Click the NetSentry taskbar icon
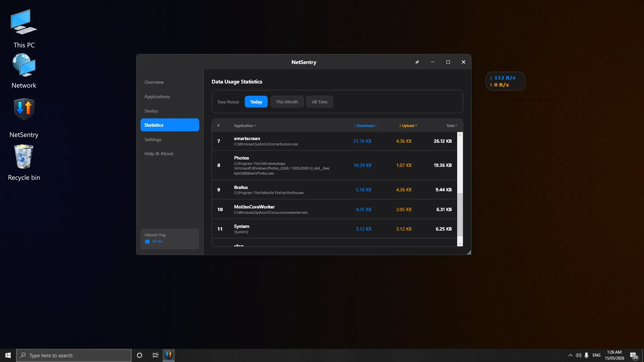 pyautogui.click(x=169, y=355)
